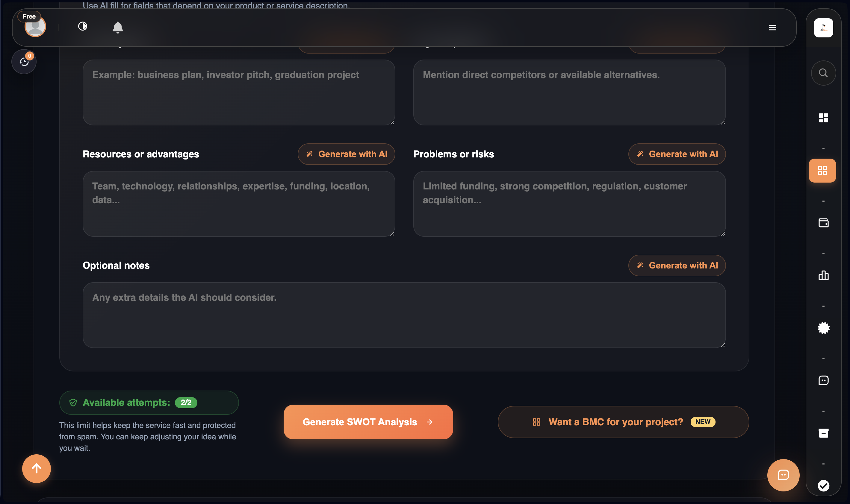The width and height of the screenshot is (850, 504).
Task: Click the user profile avatar
Action: (x=35, y=27)
